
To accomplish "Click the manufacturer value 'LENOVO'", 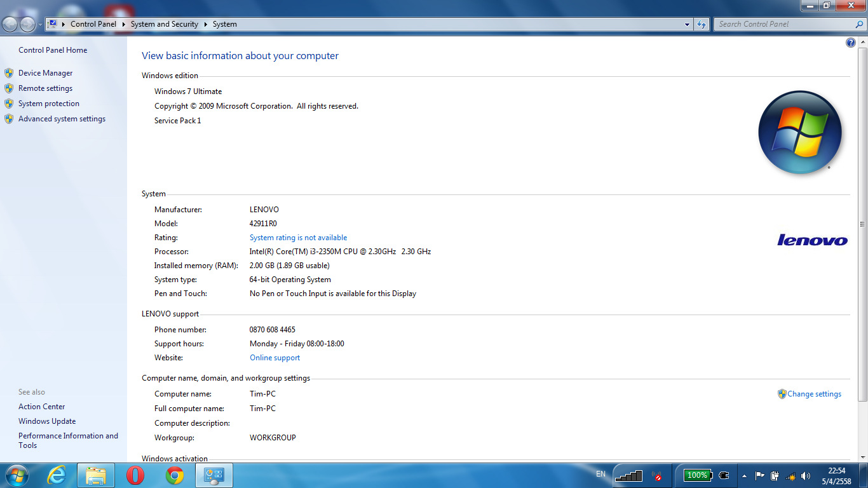I will pos(264,210).
